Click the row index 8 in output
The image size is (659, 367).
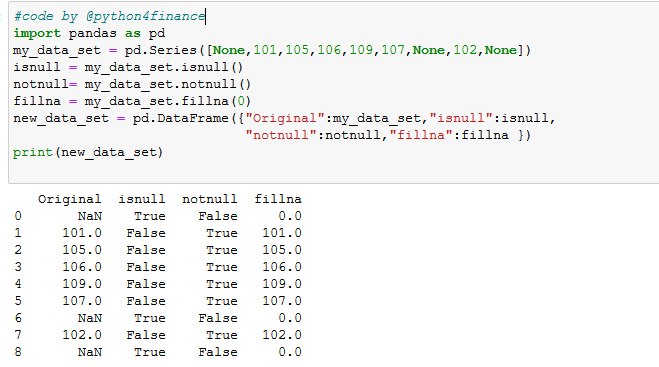point(18,352)
